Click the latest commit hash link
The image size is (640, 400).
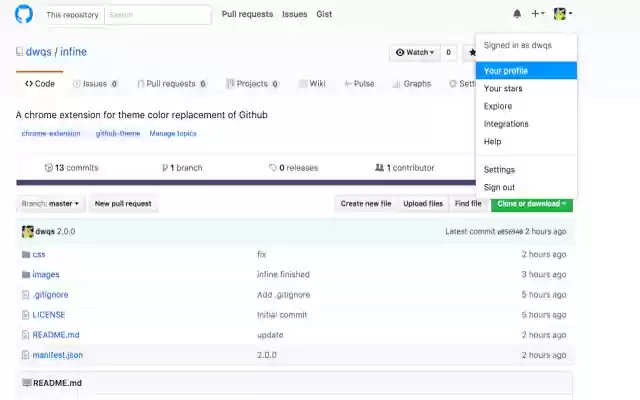(x=510, y=232)
